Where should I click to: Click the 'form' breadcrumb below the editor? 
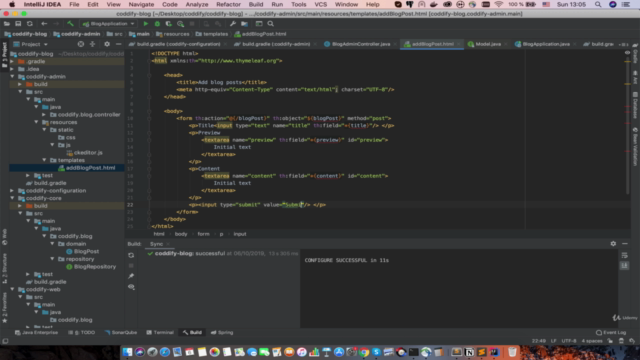click(x=203, y=234)
